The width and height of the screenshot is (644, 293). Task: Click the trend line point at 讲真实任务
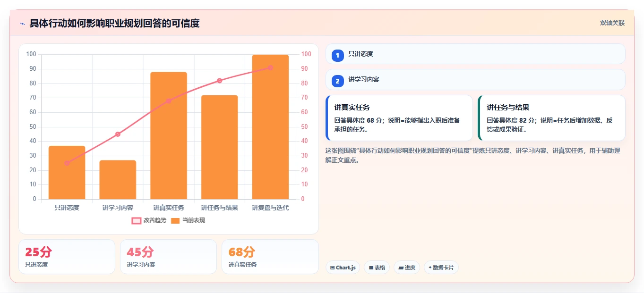tap(169, 101)
